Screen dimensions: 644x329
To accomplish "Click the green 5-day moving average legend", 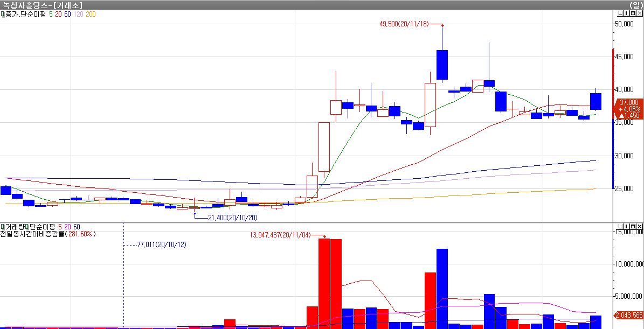I will pos(51,14).
